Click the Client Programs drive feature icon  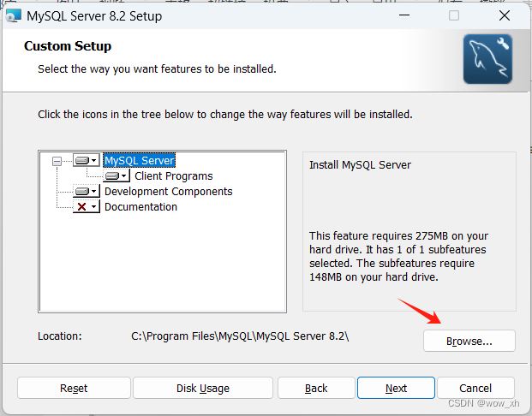point(112,175)
